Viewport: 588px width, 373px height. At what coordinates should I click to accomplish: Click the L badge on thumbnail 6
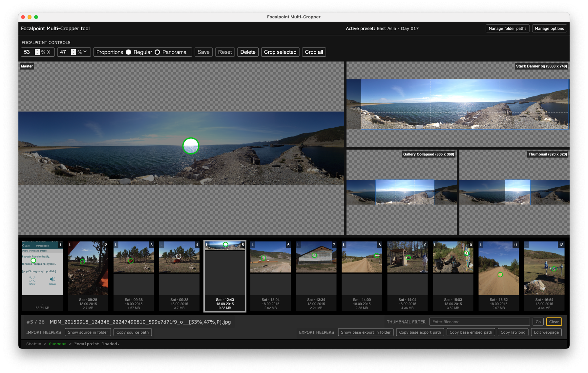tap(253, 245)
